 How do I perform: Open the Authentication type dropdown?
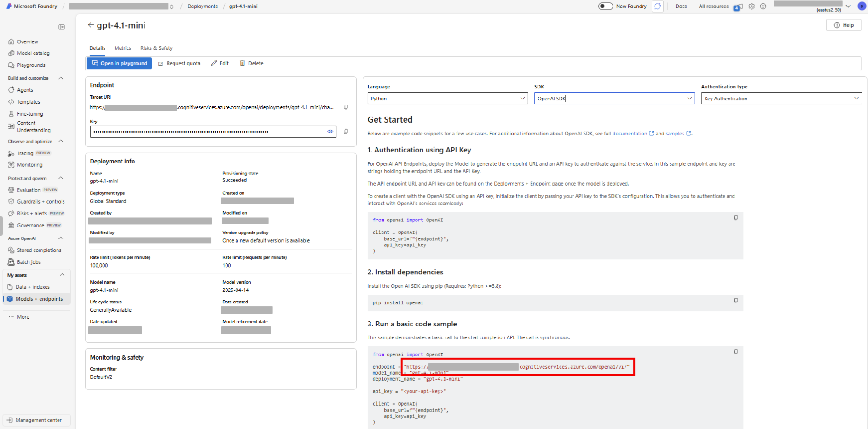781,98
